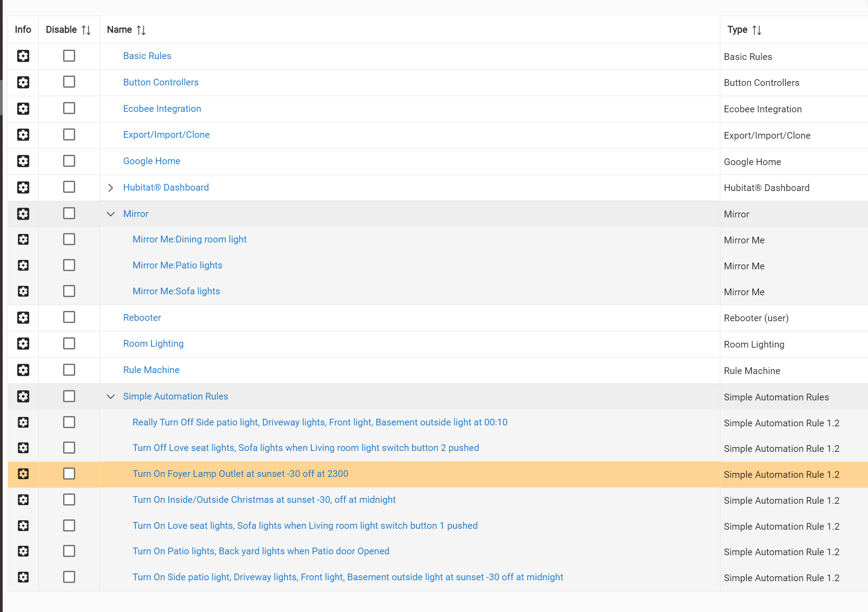Open info gear for Ecobee Integration
The image size is (868, 612).
point(23,109)
